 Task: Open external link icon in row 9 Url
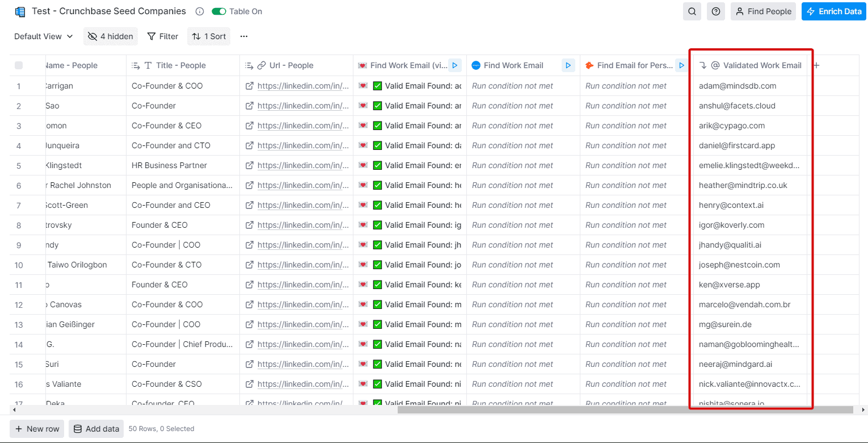[249, 245]
